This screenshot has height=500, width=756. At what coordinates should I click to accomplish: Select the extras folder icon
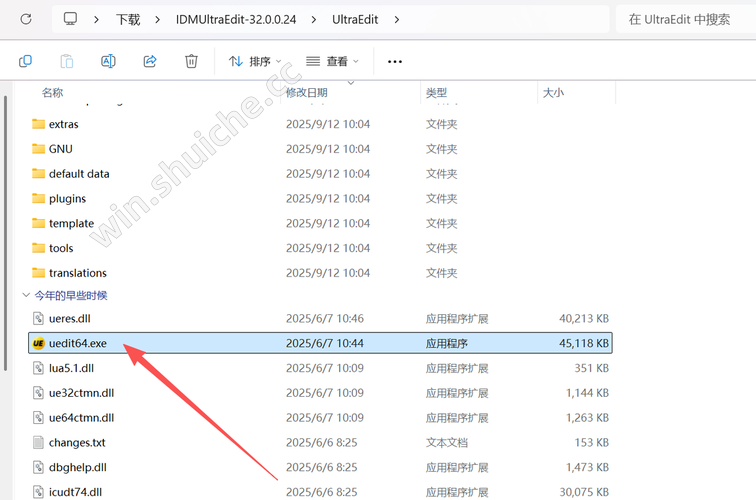tap(38, 124)
